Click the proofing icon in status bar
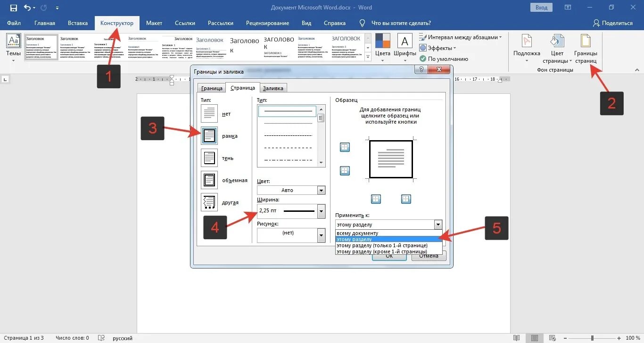The width and height of the screenshot is (644, 343). (x=101, y=338)
